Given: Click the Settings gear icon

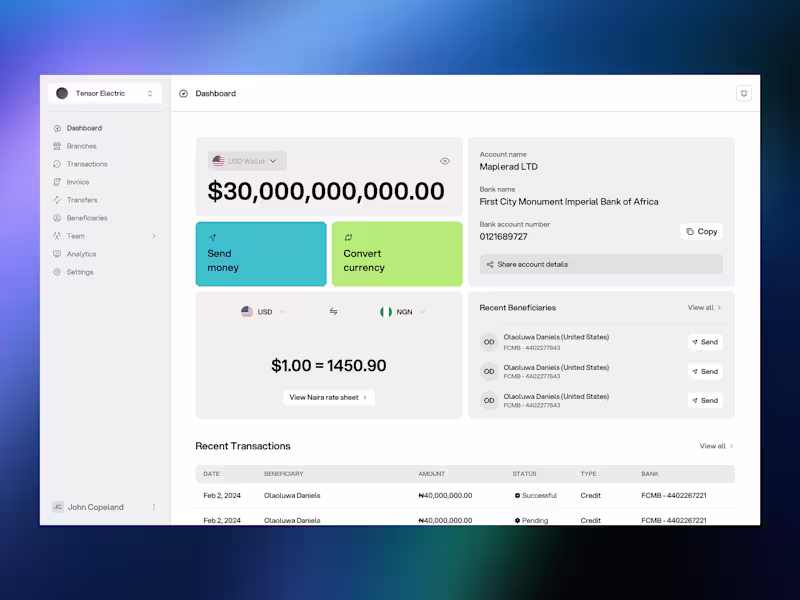Looking at the screenshot, I should [57, 272].
